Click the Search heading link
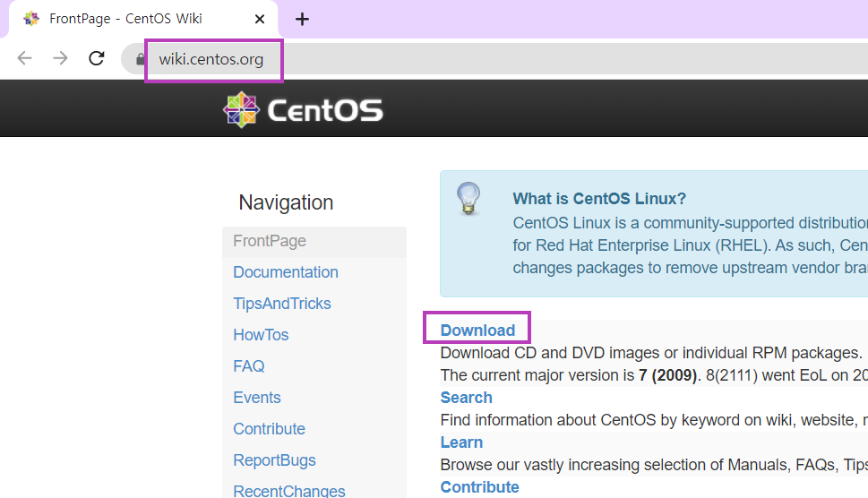The width and height of the screenshot is (868, 498). (466, 398)
